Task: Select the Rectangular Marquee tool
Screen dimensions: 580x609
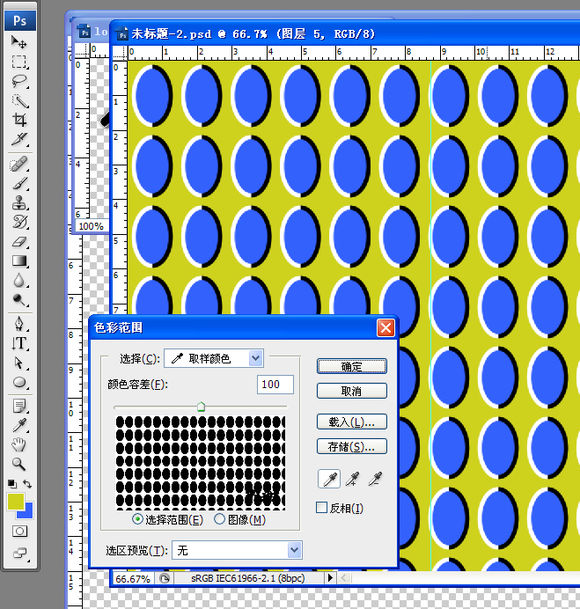Action: 19,62
